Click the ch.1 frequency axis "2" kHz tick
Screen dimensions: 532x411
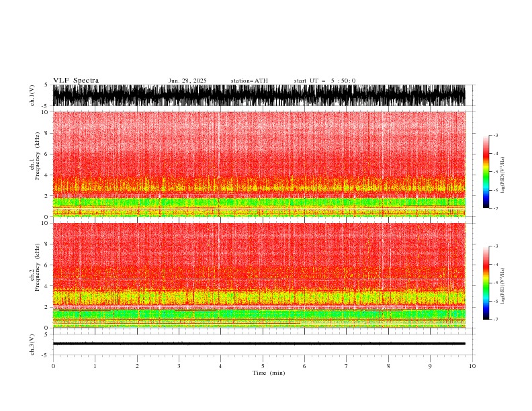pos(46,196)
